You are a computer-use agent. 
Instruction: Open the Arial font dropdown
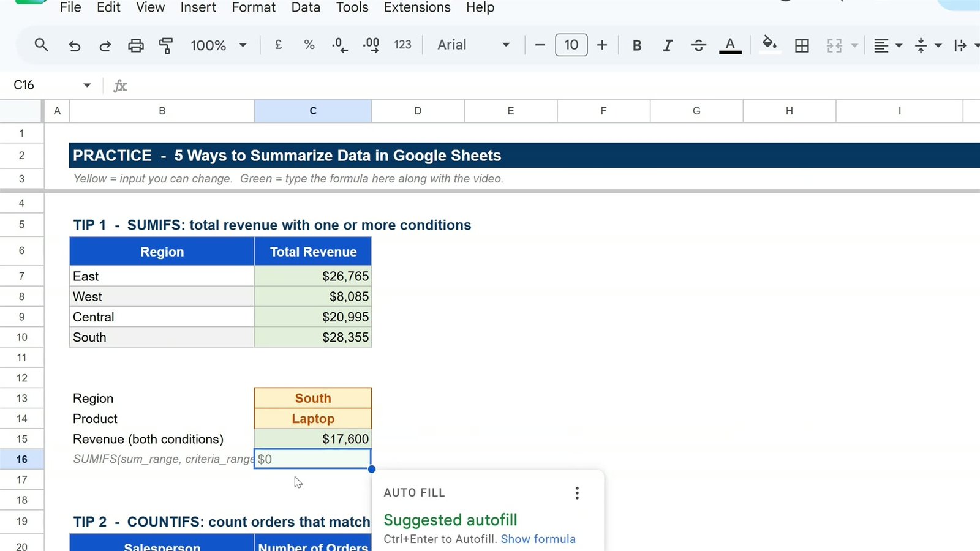[473, 45]
